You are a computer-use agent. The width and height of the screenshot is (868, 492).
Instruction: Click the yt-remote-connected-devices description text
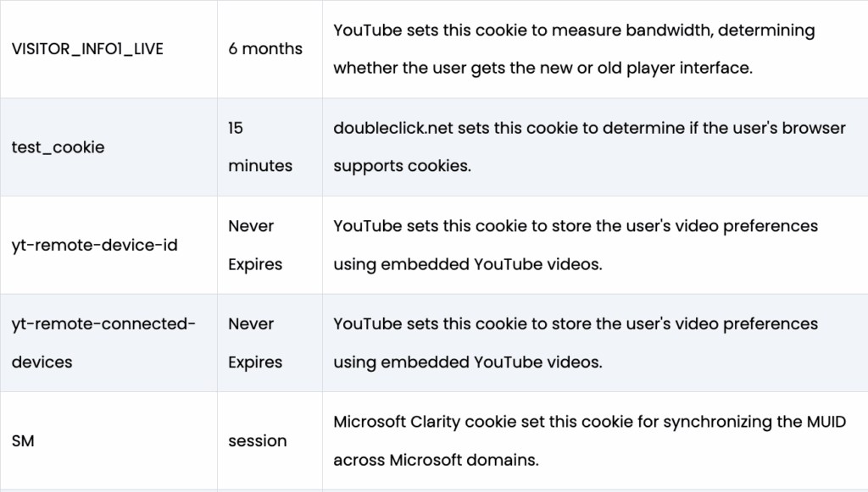tap(575, 342)
